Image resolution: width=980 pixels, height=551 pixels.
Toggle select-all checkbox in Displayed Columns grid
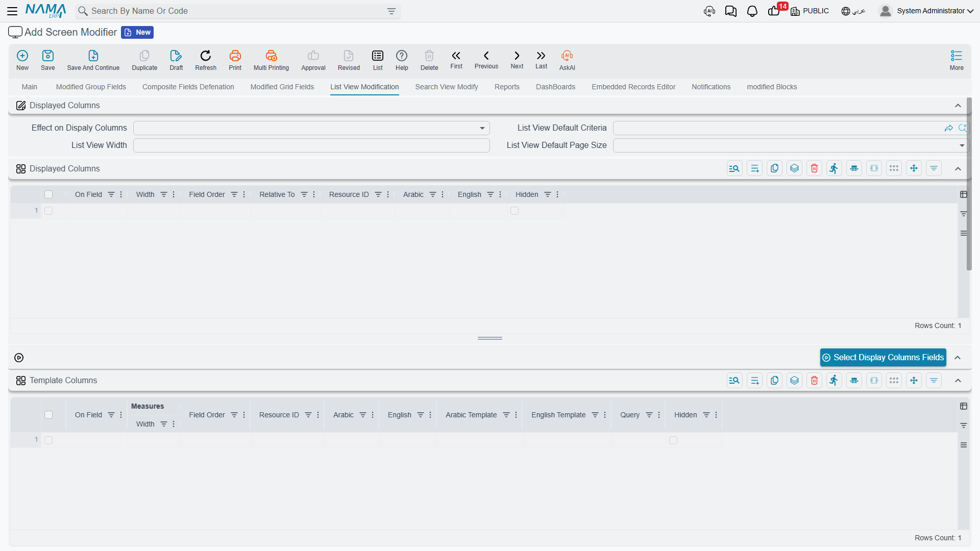coord(48,194)
